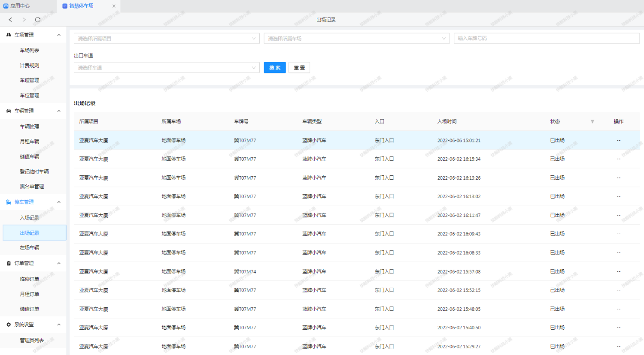The height and width of the screenshot is (355, 644).
Task: Open the 请选择所属项目 dropdown
Action: pos(167,39)
